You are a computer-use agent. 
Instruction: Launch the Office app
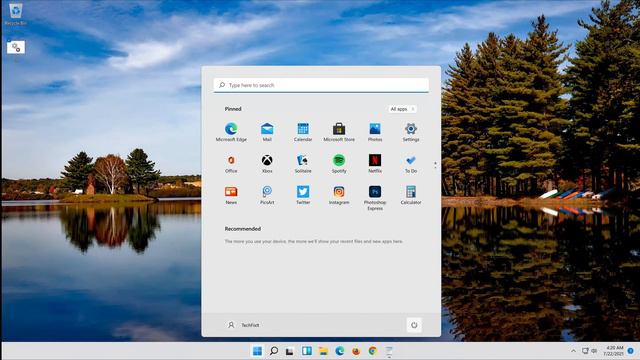click(x=231, y=164)
